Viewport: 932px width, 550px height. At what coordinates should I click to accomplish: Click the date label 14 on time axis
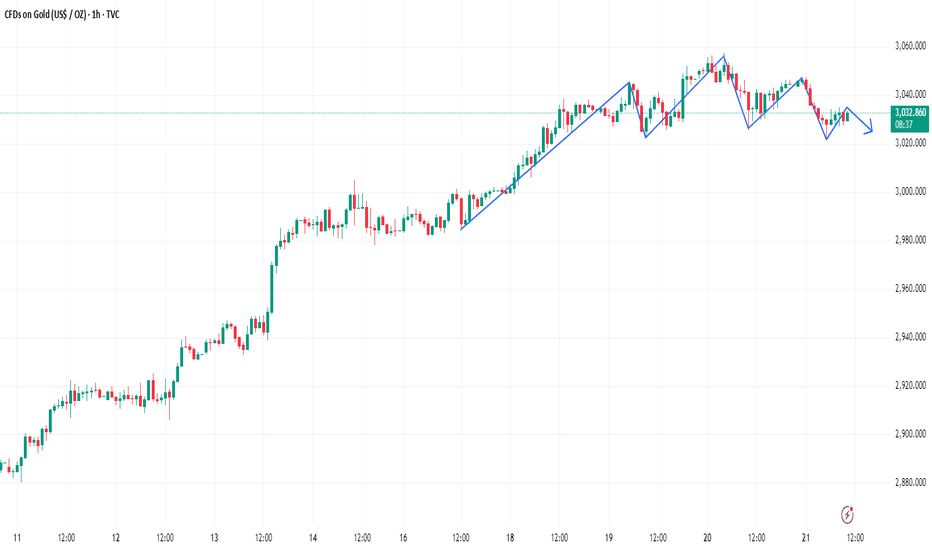[x=313, y=538]
